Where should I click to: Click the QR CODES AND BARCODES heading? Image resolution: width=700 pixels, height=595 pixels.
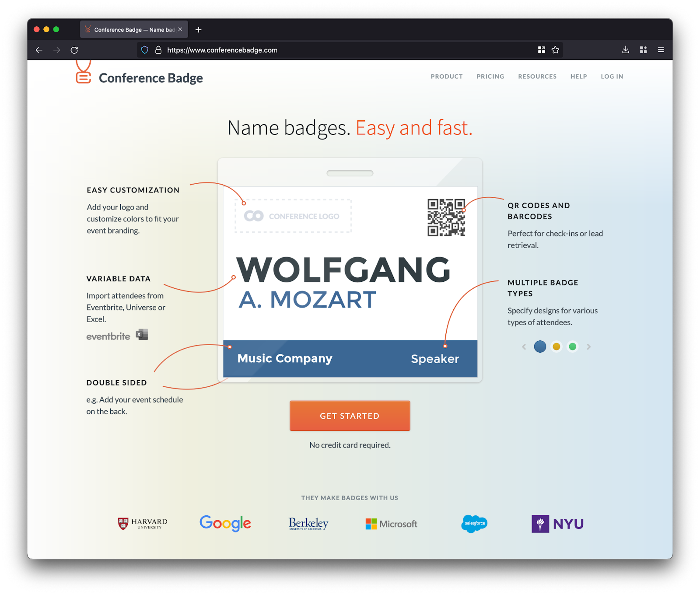point(539,211)
